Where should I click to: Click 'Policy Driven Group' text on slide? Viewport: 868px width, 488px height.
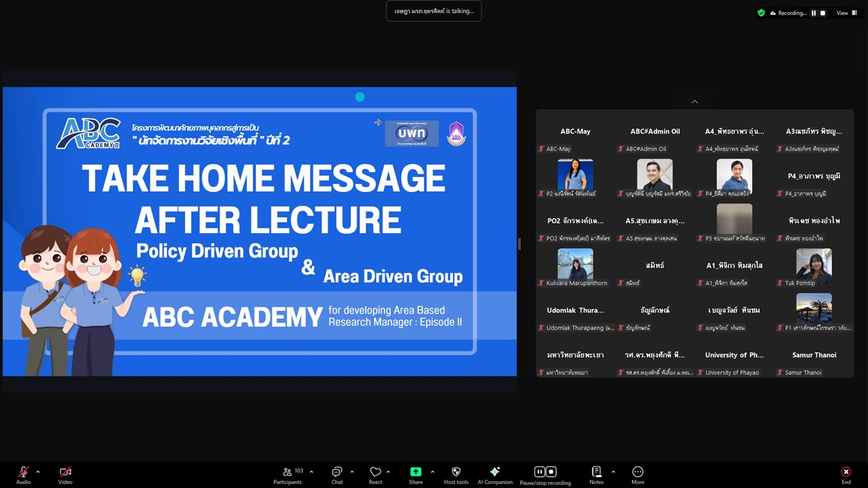(217, 251)
